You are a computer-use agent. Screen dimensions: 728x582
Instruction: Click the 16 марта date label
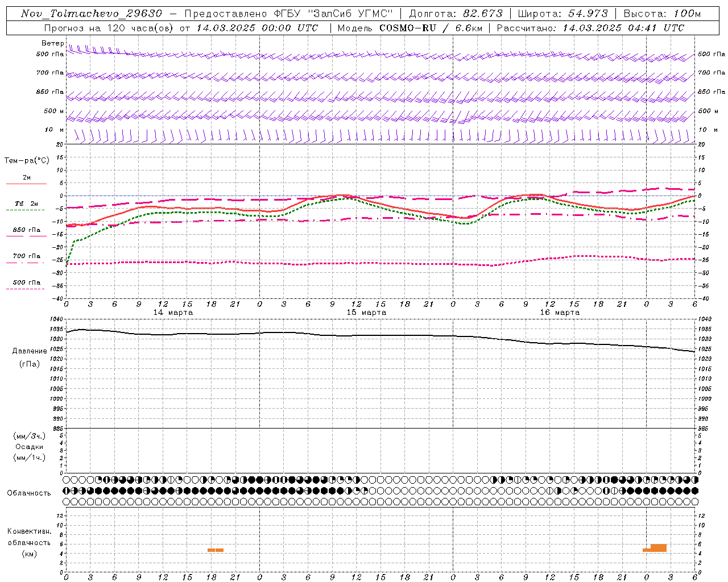[560, 313]
